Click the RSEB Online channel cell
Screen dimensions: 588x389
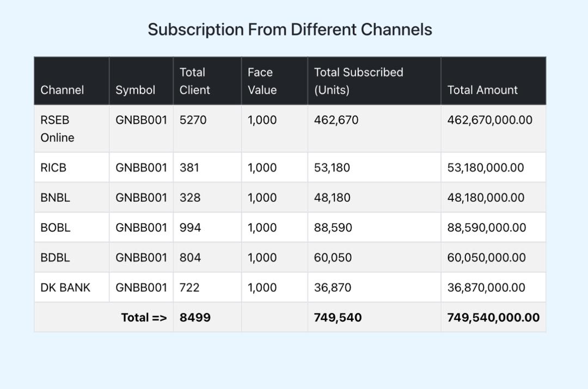pyautogui.click(x=57, y=129)
